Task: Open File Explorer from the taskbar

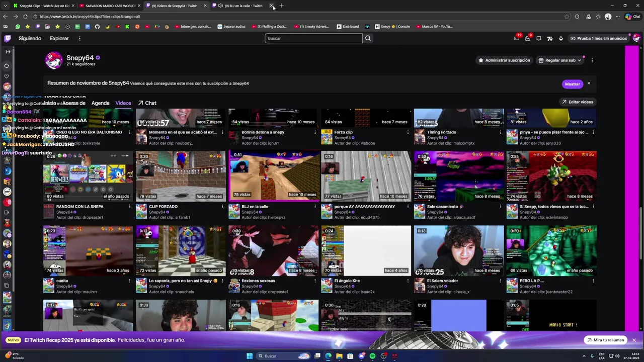Action: (x=339, y=356)
